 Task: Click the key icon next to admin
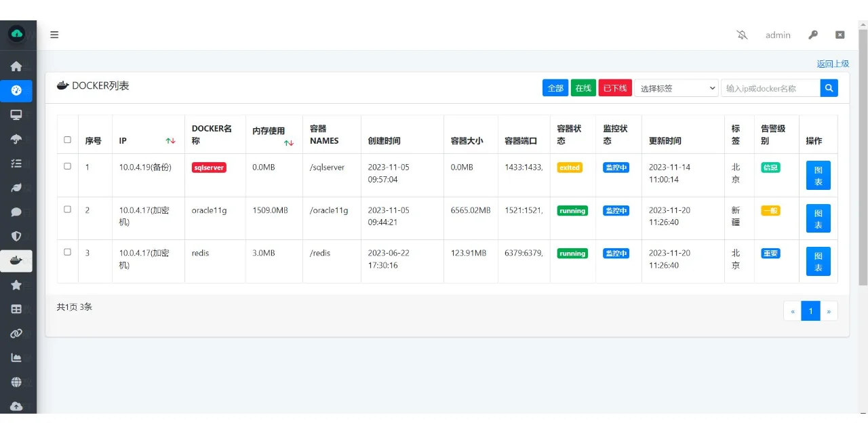point(813,35)
